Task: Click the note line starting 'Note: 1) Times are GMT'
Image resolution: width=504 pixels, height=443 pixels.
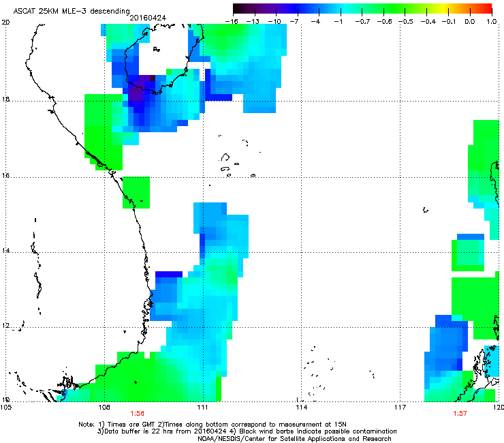Action: point(212,425)
